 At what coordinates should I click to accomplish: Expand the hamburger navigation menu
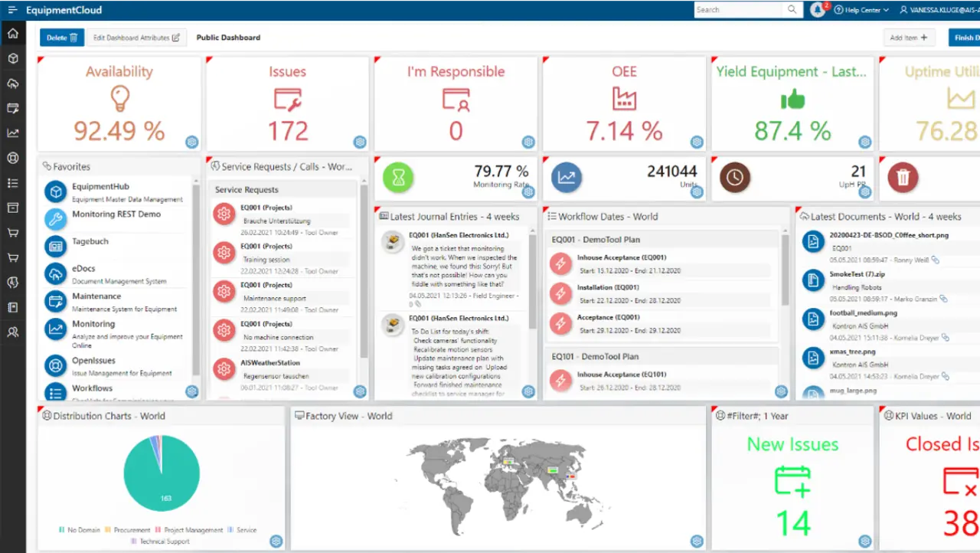click(x=12, y=10)
